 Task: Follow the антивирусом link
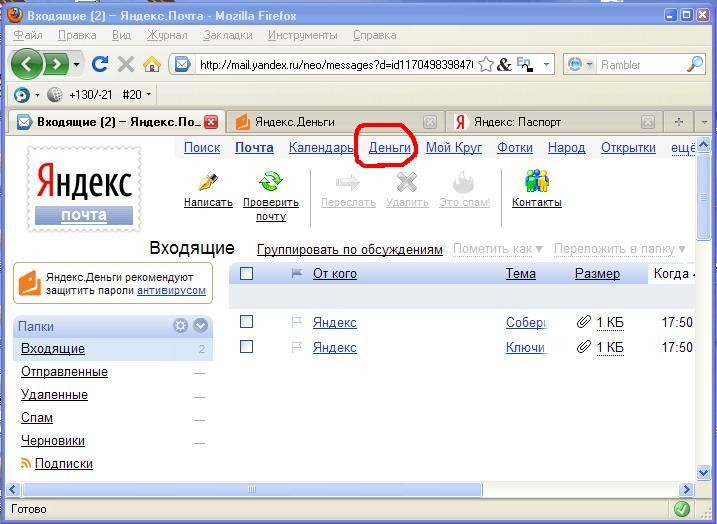point(171,290)
